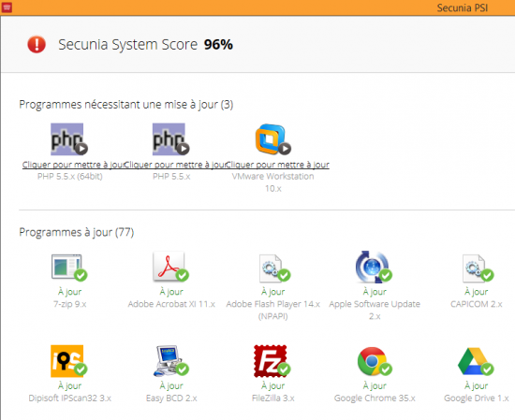Click the 'À jour' status for Adobe Acrobat

[x=171, y=291]
